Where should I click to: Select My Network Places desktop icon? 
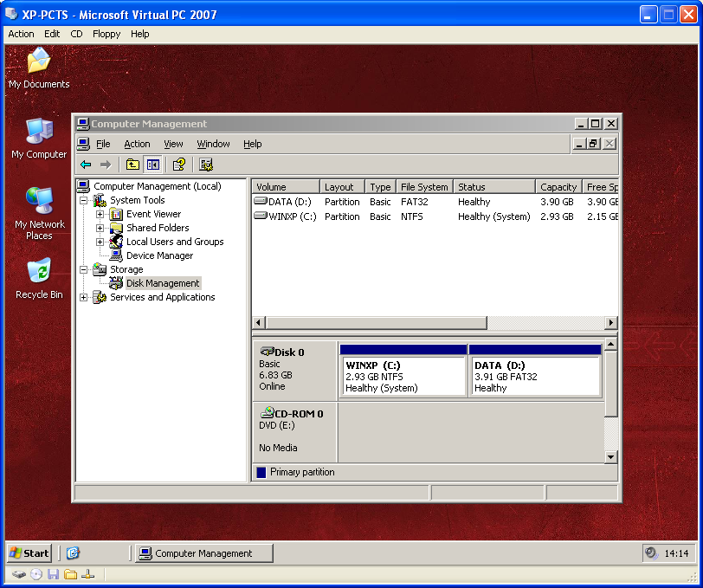tap(39, 214)
